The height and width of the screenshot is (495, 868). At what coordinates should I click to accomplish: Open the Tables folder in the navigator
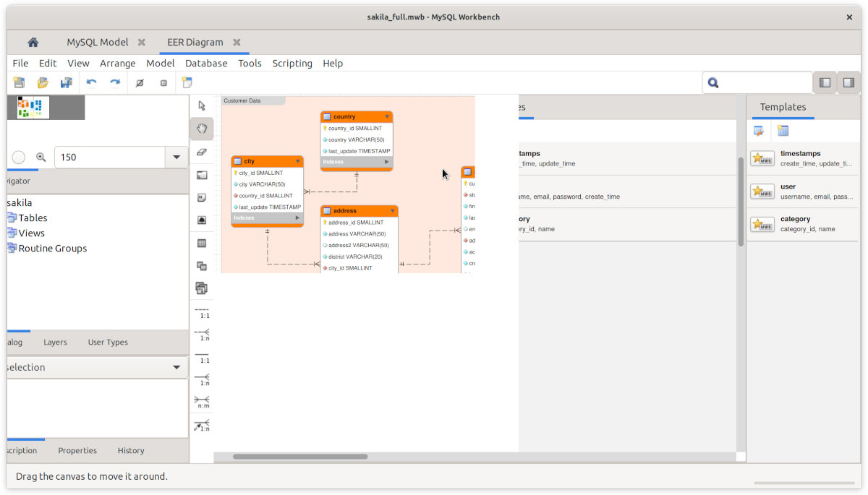[x=33, y=218]
